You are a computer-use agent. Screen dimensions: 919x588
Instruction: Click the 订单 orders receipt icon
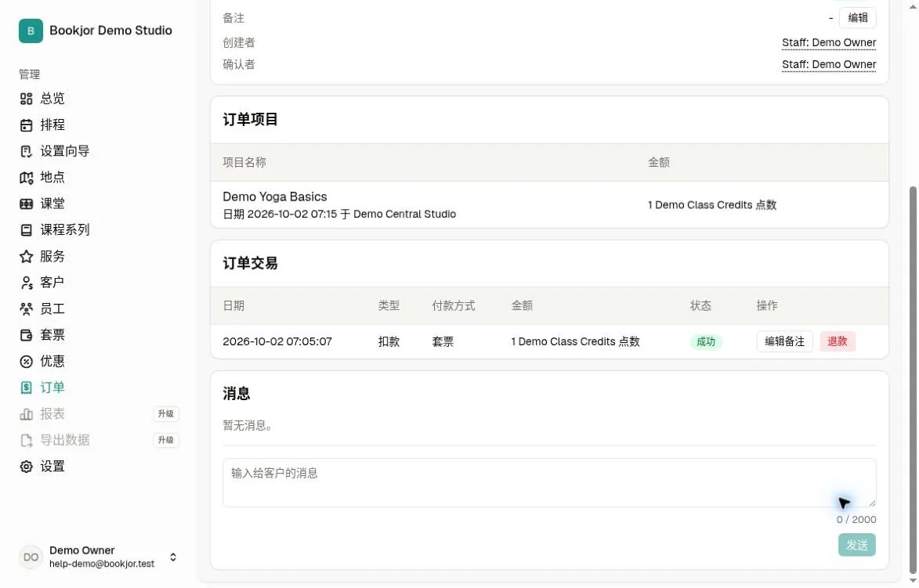coord(26,388)
